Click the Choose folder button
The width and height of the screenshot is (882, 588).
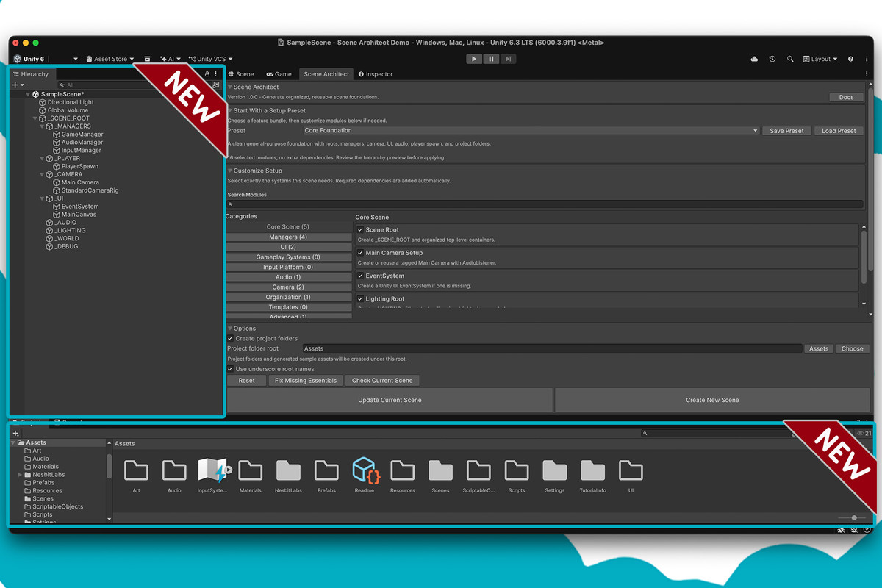click(x=853, y=348)
